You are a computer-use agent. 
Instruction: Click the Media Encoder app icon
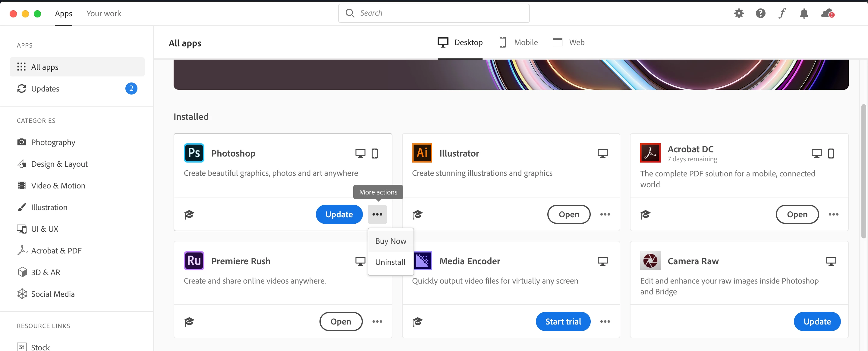click(x=423, y=260)
